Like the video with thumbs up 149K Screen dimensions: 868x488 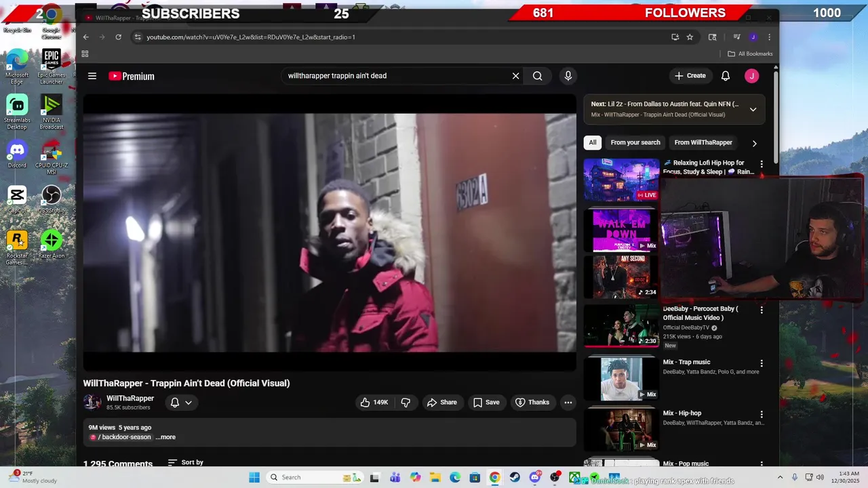pyautogui.click(x=374, y=403)
